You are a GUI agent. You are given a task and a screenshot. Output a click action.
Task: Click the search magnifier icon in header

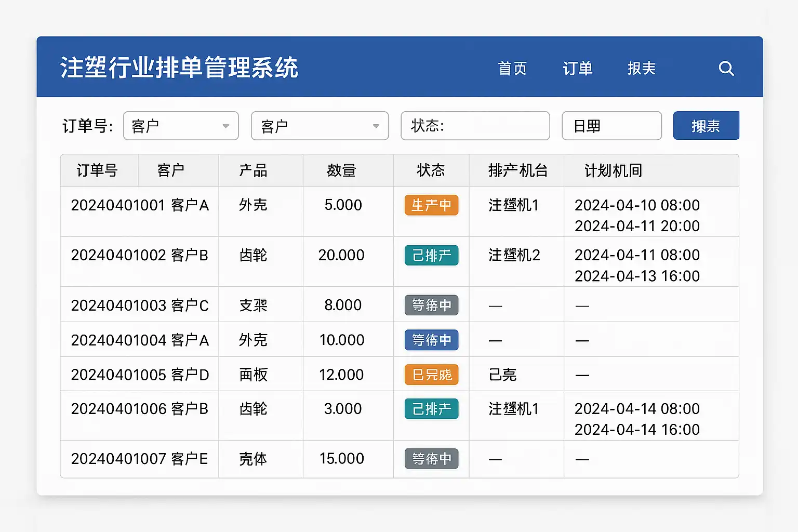[726, 69]
